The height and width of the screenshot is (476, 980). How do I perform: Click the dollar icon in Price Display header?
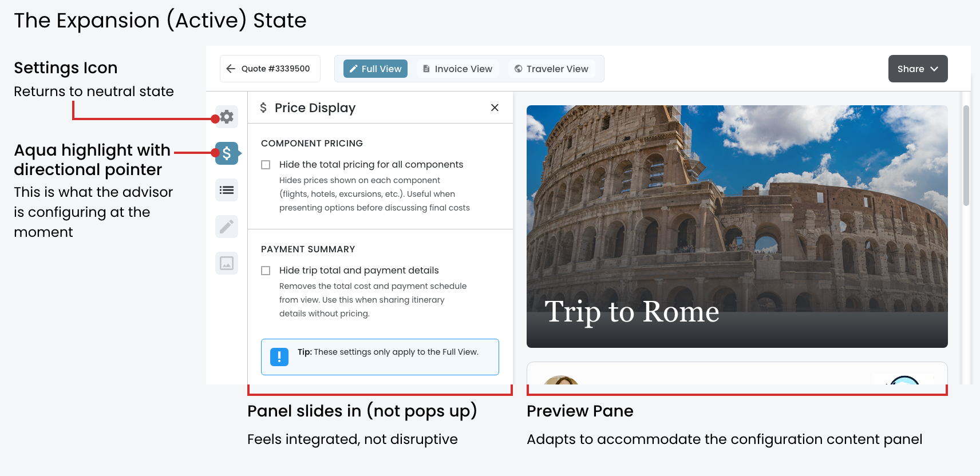(x=263, y=108)
